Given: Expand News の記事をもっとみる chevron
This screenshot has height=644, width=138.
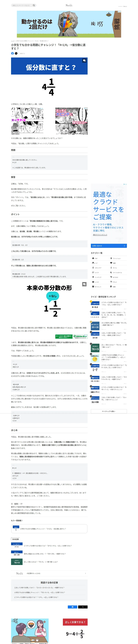Looking at the screenshot, I should click(x=85, y=573).
